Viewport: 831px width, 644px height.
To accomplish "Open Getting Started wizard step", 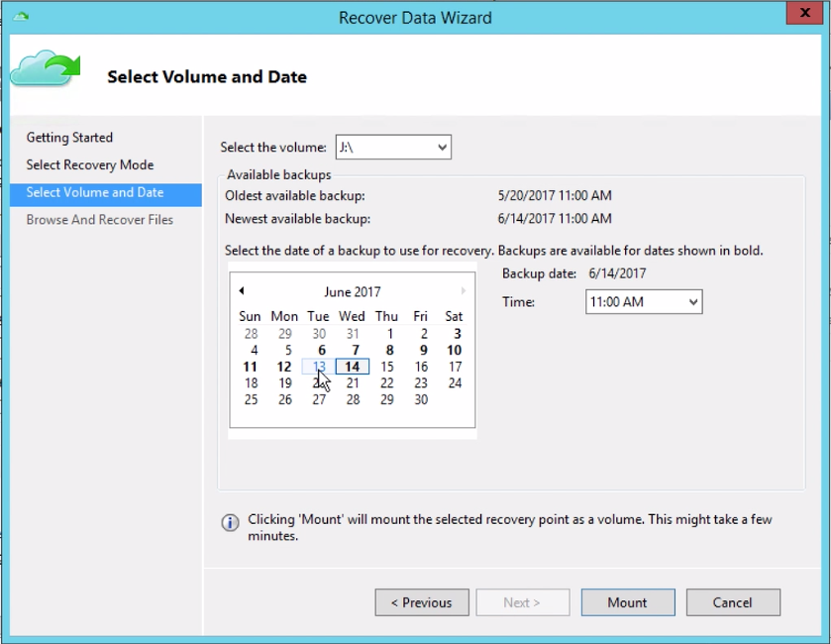I will coord(69,138).
